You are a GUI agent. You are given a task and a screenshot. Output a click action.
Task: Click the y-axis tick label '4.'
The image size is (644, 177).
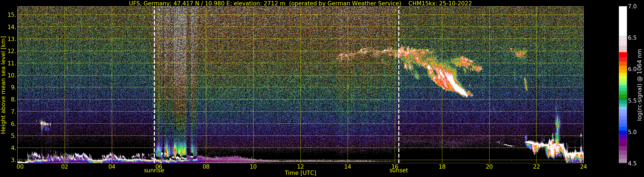13,148
